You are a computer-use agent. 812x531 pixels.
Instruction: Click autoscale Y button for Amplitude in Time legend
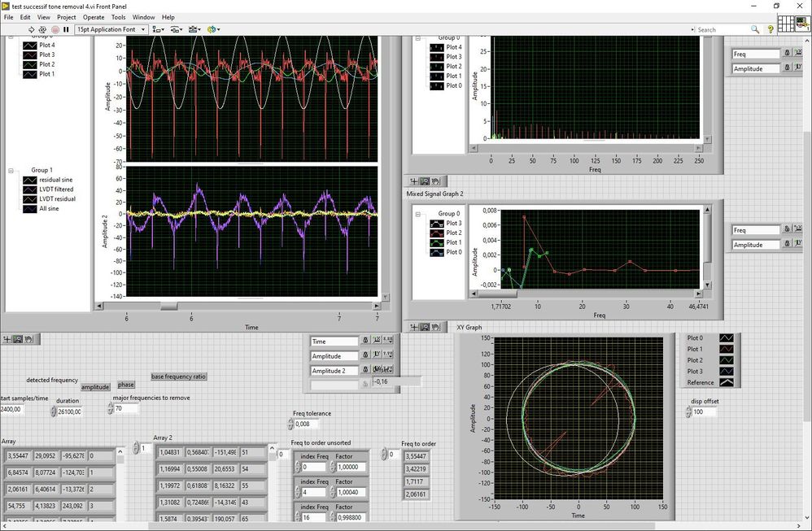377,355
